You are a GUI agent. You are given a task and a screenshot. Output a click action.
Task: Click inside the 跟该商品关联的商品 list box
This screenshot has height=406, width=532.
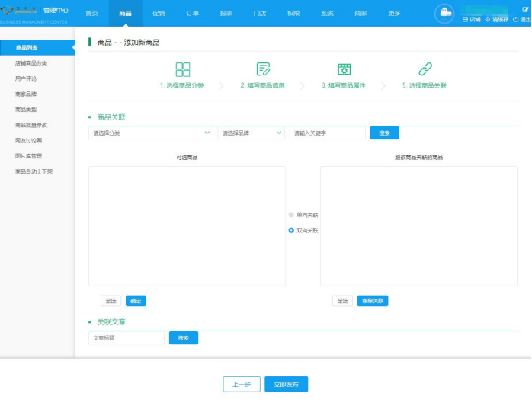(x=418, y=226)
